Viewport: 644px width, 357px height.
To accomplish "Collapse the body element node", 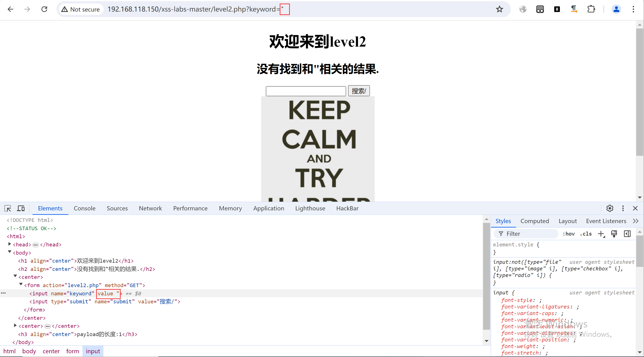I will coord(9,252).
